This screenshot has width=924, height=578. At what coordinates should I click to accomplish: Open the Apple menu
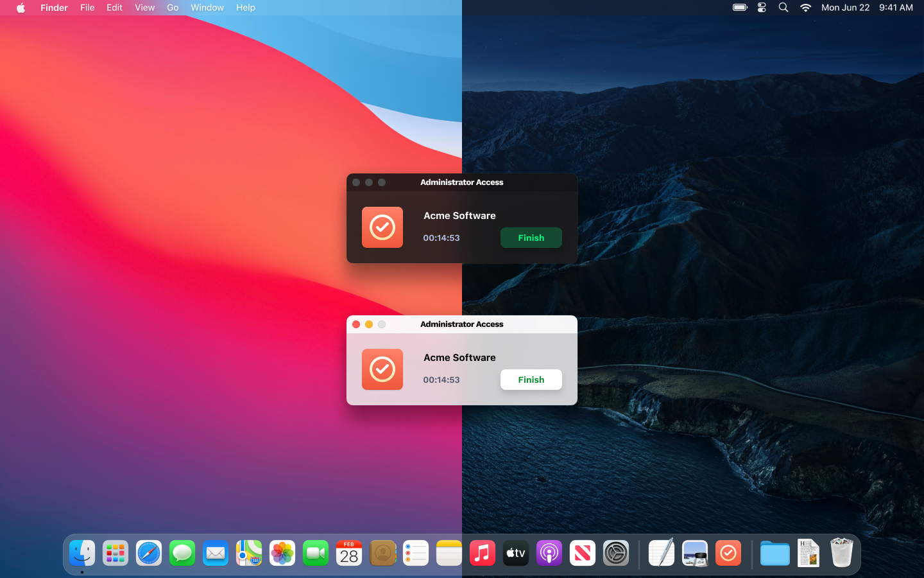[21, 8]
